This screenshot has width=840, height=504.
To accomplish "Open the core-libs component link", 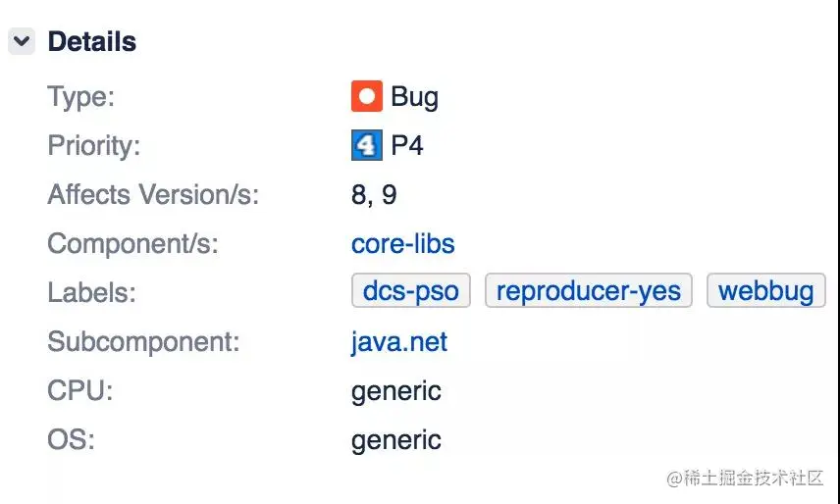I will 402,243.
